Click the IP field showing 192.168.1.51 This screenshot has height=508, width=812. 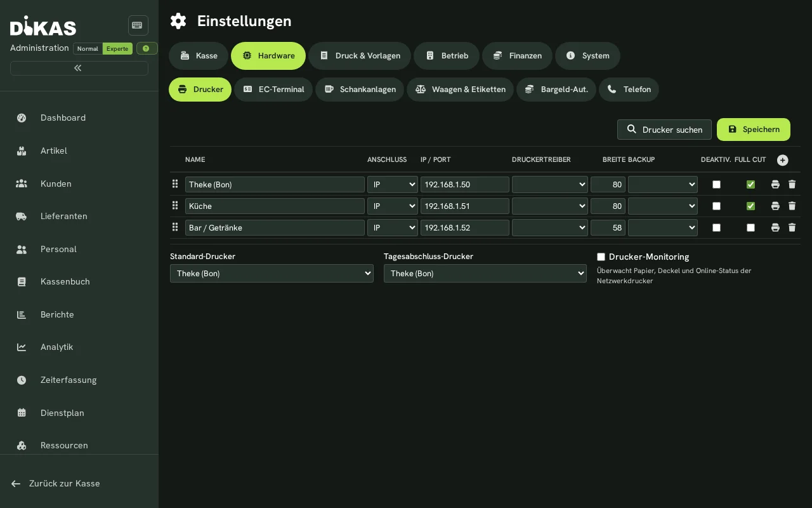465,206
